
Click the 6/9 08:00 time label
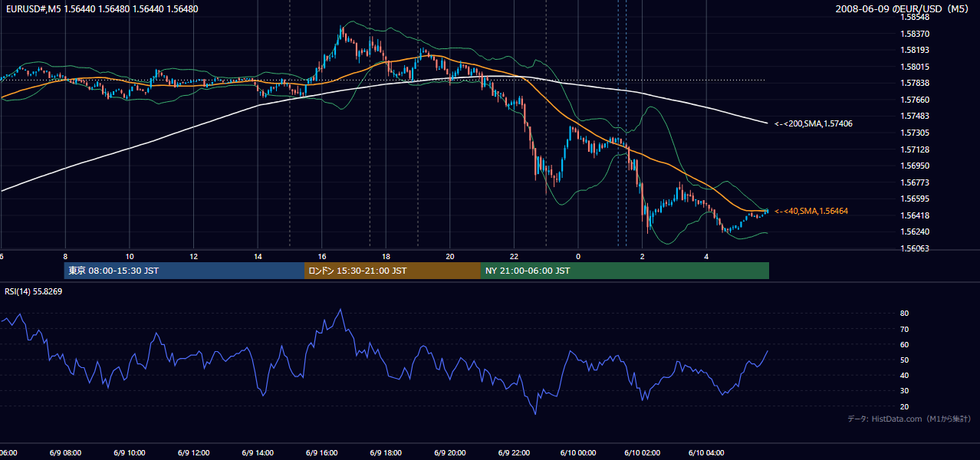click(x=64, y=453)
